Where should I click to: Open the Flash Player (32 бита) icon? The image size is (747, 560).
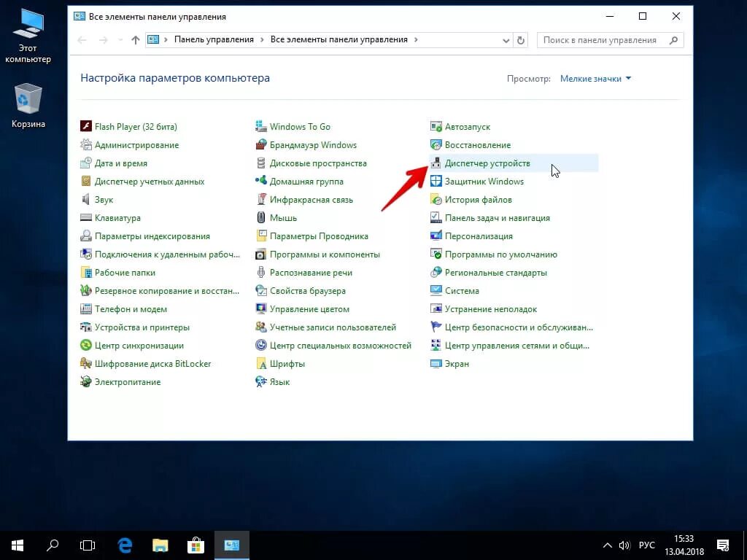86,127
